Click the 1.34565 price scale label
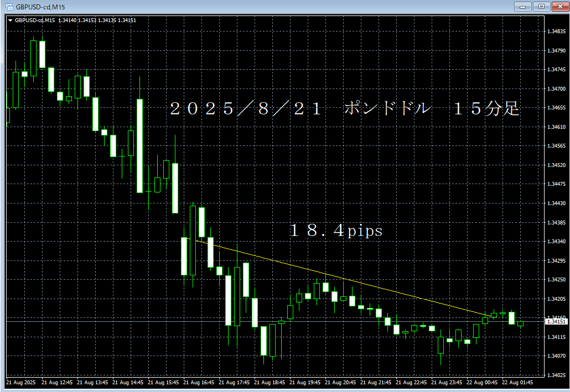The image size is (570, 392). point(557,145)
